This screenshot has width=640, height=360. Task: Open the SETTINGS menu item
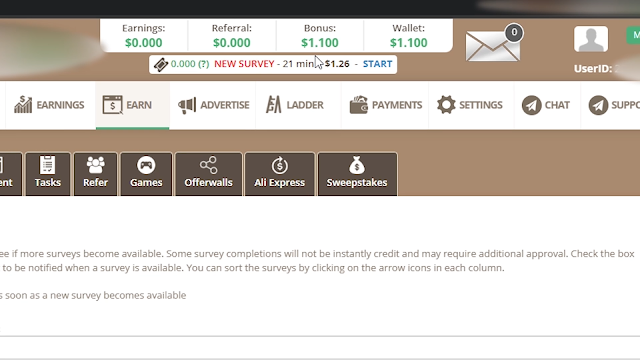(x=471, y=105)
